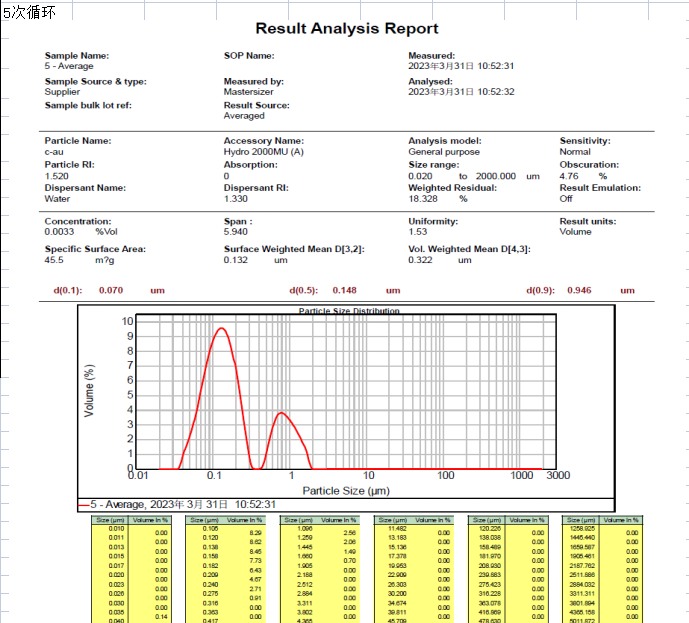Viewport: 689px width, 623px height.
Task: Select the 'SOP Name:' label
Action: [x=249, y=56]
